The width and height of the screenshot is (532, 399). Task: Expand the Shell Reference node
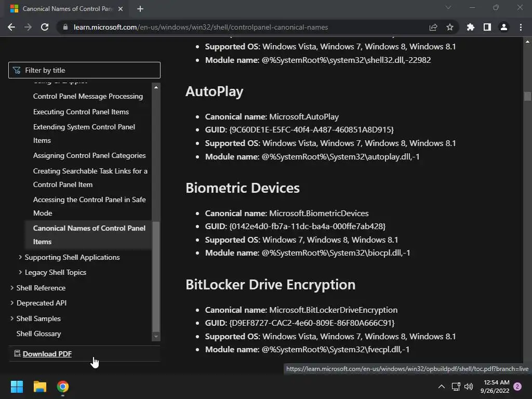pos(12,288)
